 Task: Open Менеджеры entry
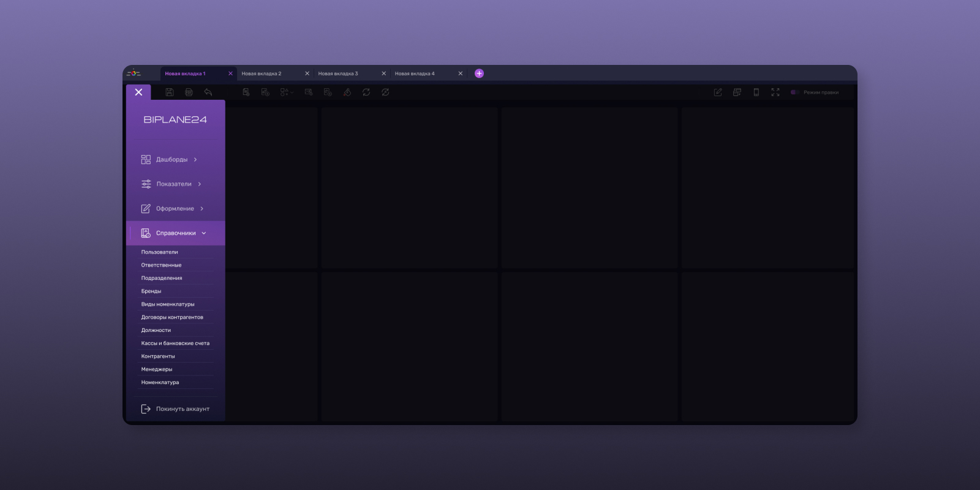(176, 369)
